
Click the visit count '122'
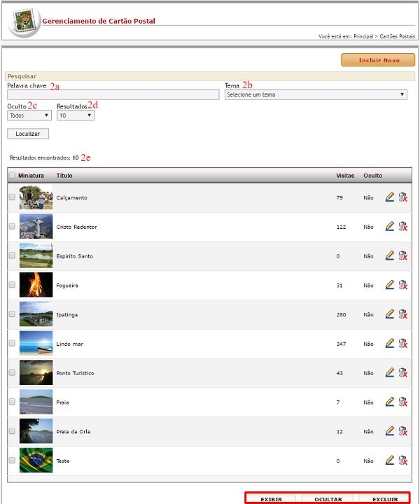click(341, 227)
